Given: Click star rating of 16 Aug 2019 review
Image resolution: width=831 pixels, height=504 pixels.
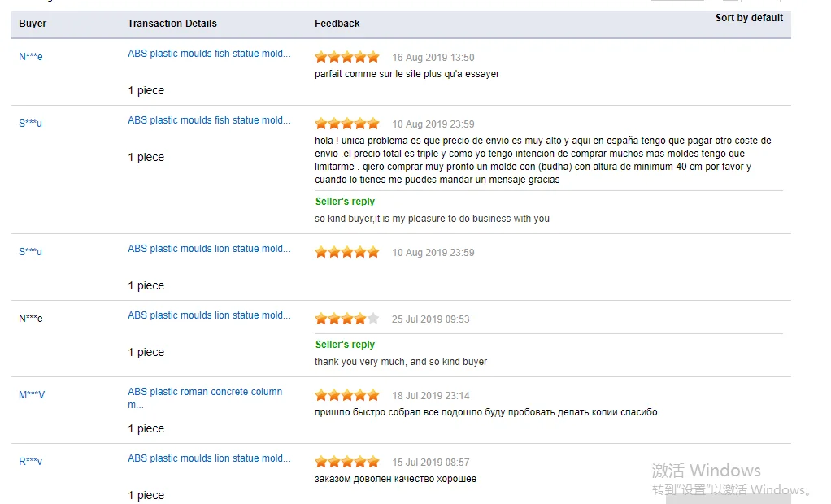Looking at the screenshot, I should tap(347, 57).
